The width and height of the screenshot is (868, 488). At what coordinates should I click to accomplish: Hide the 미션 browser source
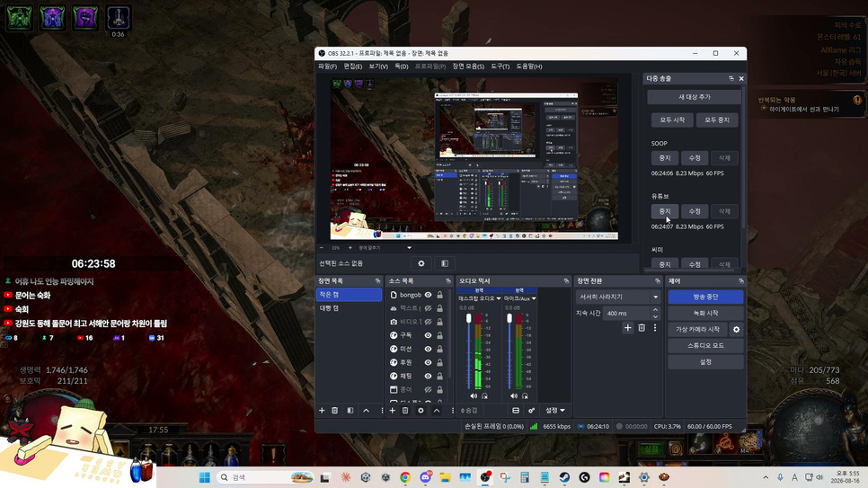[x=428, y=349]
